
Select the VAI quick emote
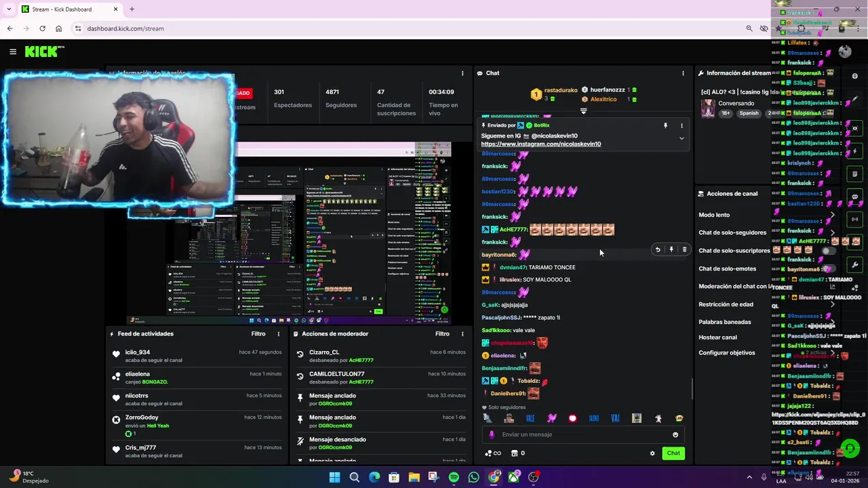point(615,418)
